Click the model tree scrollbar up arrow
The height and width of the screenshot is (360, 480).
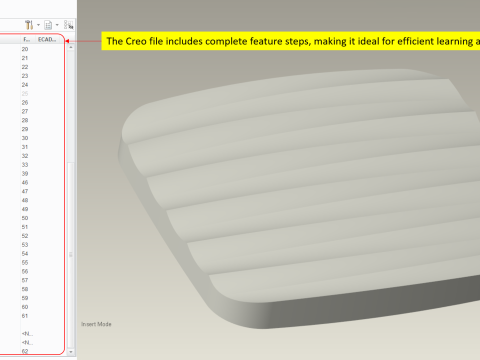point(71,48)
